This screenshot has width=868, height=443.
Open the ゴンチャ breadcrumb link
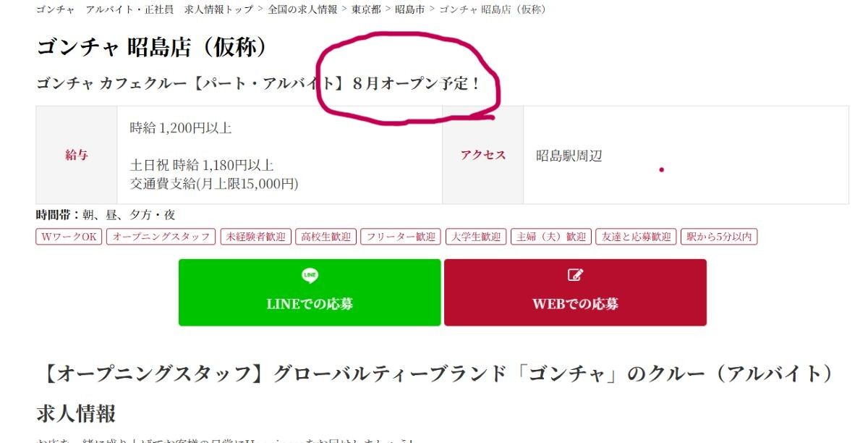click(x=55, y=9)
